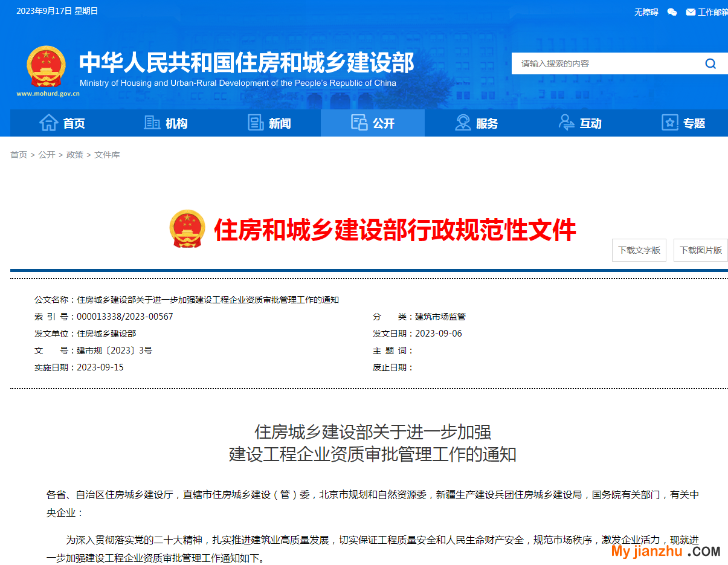Click the search magnifier icon

click(710, 63)
